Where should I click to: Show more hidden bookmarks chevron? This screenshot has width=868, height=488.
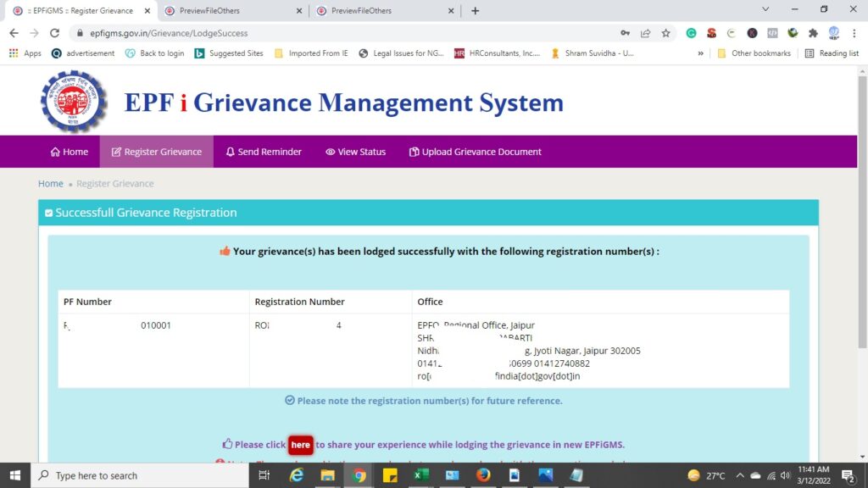point(700,53)
